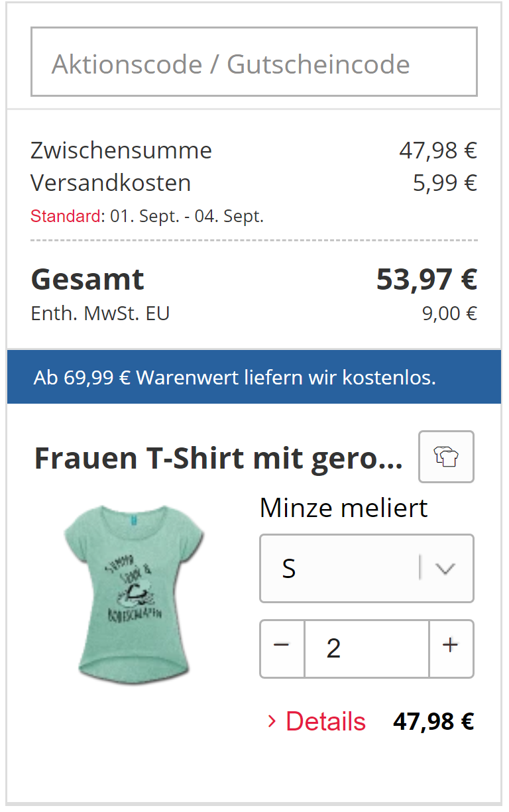Click the size selector chevron arrow
The height and width of the screenshot is (812, 509).
(446, 569)
